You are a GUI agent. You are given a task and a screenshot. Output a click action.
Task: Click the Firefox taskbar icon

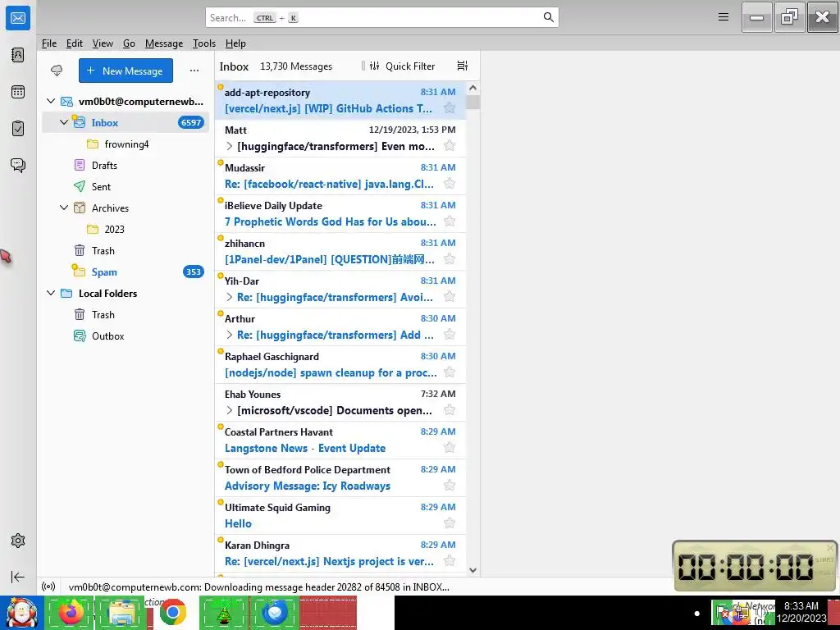pyautogui.click(x=71, y=612)
